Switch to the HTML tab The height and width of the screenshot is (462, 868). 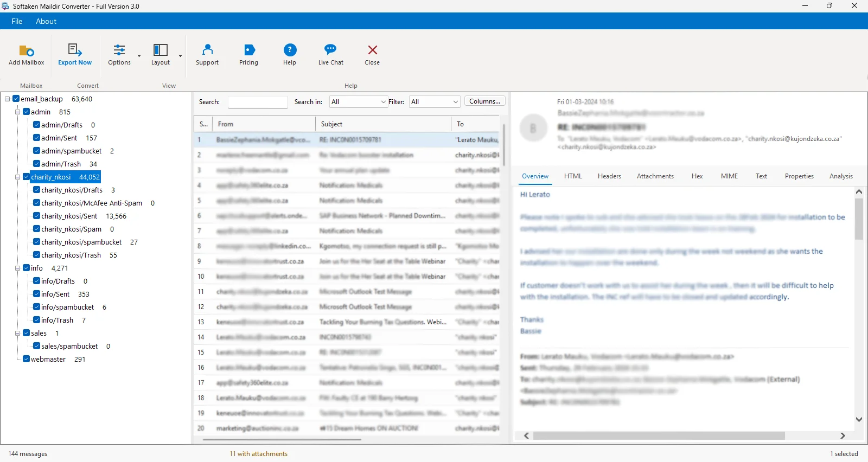[x=573, y=176]
